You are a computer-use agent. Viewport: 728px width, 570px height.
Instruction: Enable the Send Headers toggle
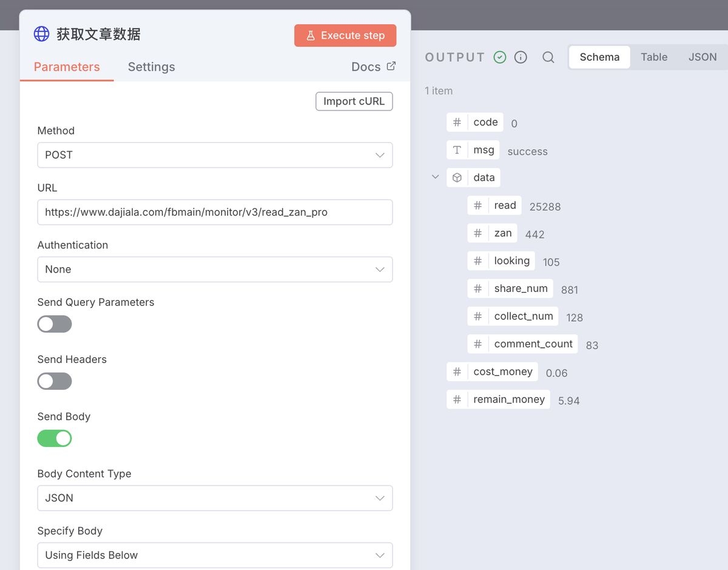pyautogui.click(x=54, y=381)
